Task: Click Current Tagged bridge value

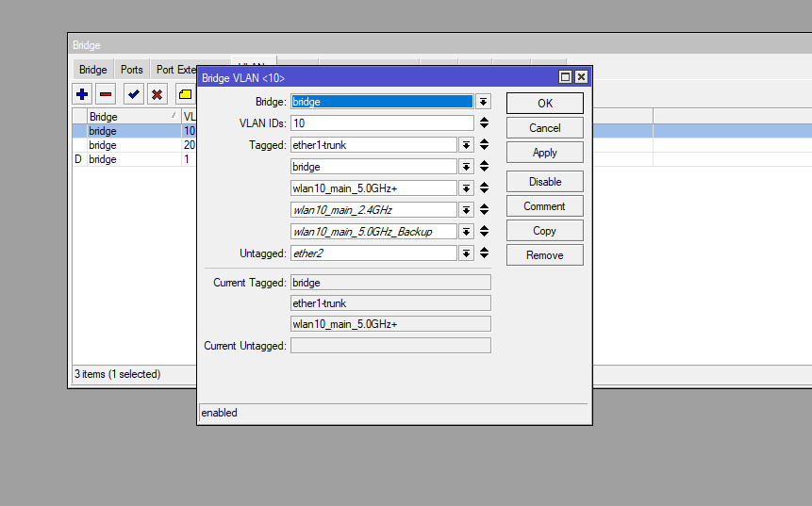Action: [390, 283]
